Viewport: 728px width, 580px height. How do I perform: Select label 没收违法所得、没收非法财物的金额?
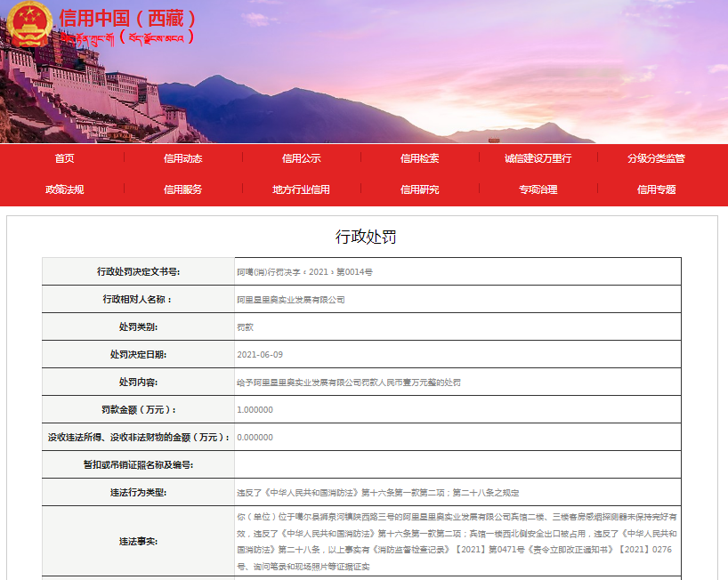(138, 438)
